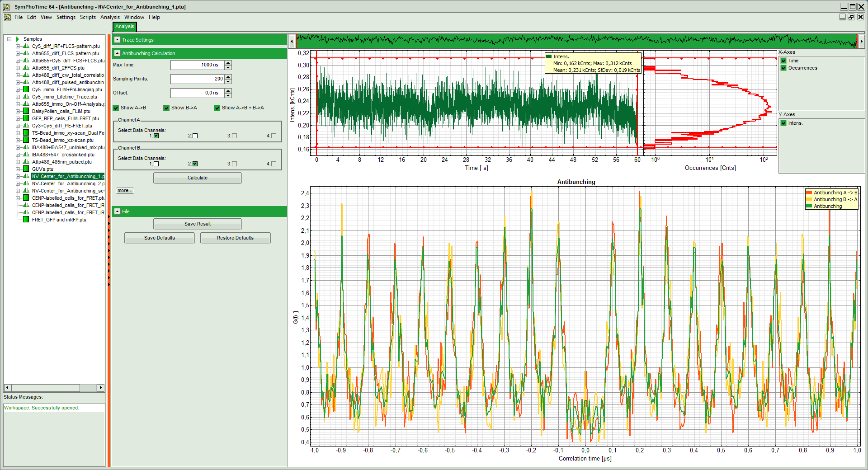868x470 pixels.
Task: Toggle the Occurrences X-Axes checkbox
Action: [x=783, y=68]
